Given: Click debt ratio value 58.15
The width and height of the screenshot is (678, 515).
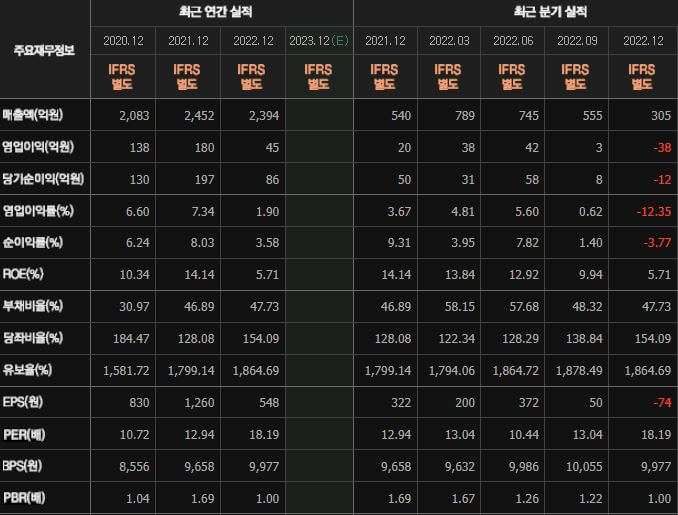Looking at the screenshot, I should point(460,307).
